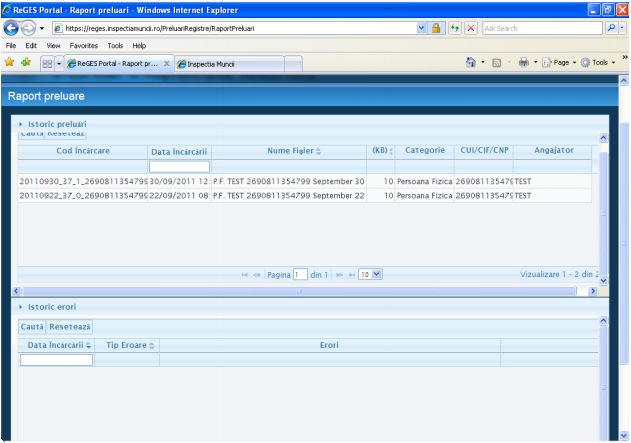Click the last page pager icon
631x443 pixels.
coord(352,275)
